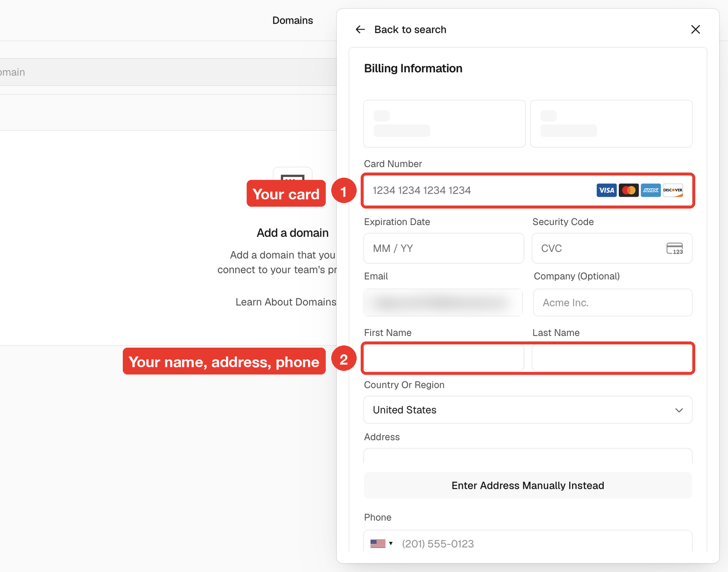Focus the First Name field
The height and width of the screenshot is (572, 728).
(x=444, y=358)
